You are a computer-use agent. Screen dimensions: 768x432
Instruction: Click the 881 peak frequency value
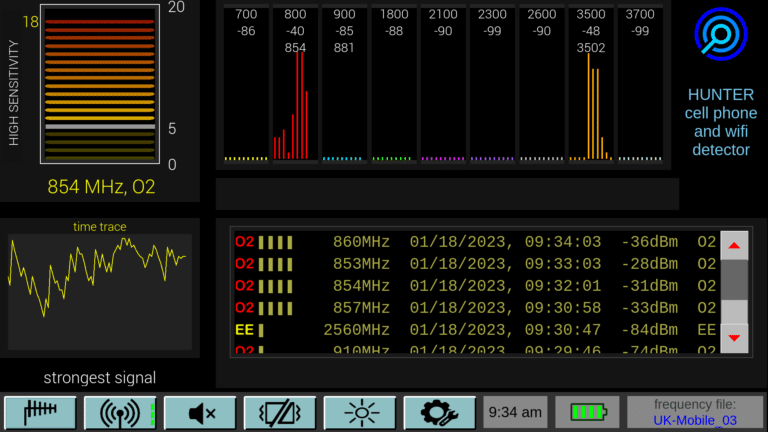(x=344, y=48)
